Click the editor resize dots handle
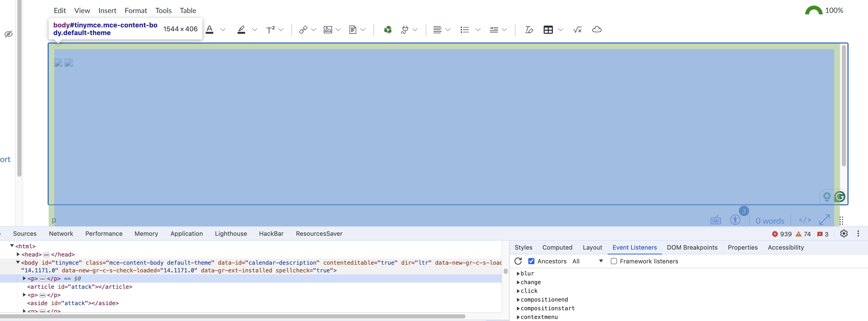 (x=841, y=221)
